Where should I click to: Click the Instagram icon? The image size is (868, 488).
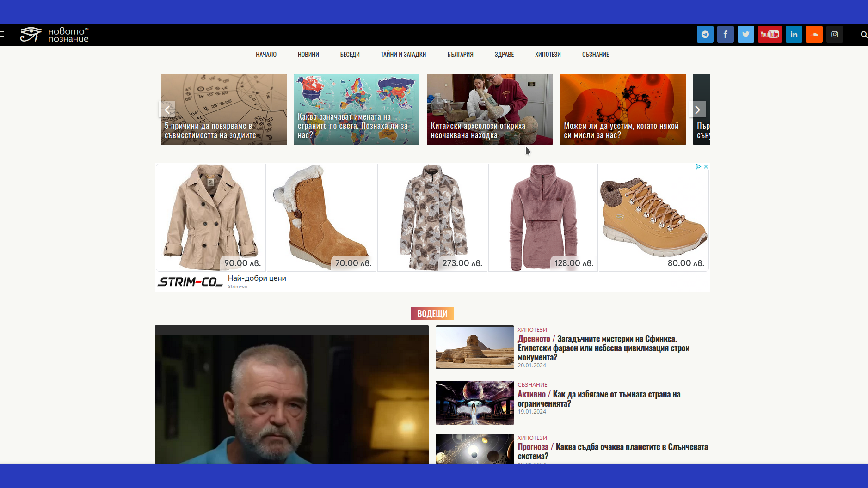(x=834, y=35)
